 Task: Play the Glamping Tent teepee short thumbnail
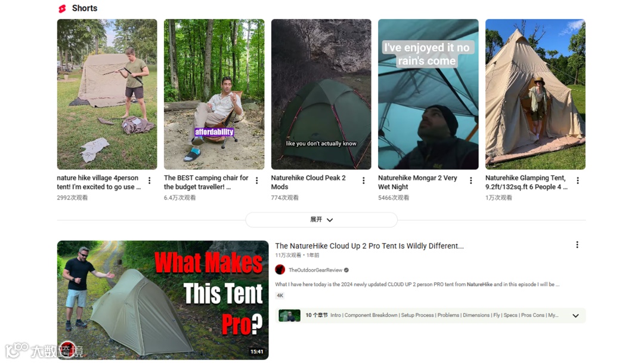pos(535,94)
